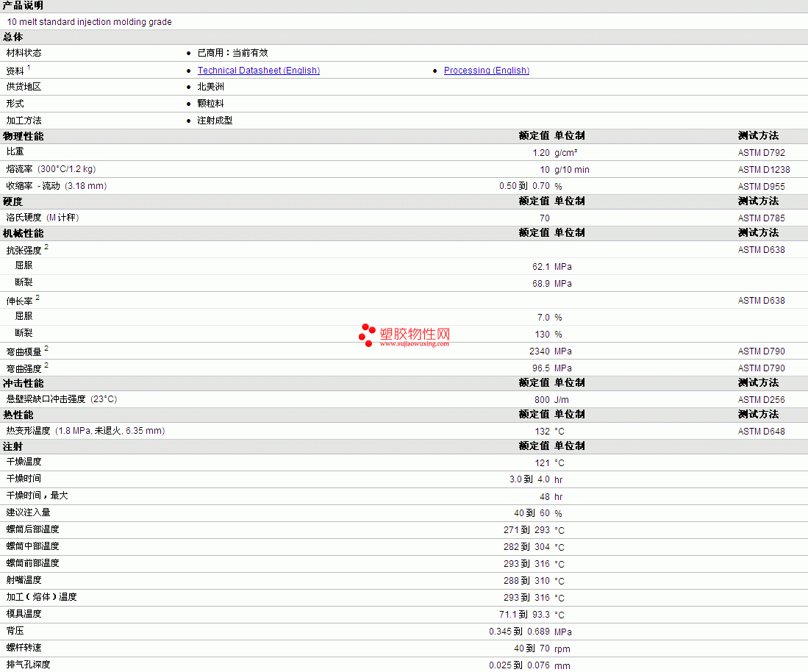
Task: Click the shrinkage value 0.50 到 0.70
Action: click(524, 186)
